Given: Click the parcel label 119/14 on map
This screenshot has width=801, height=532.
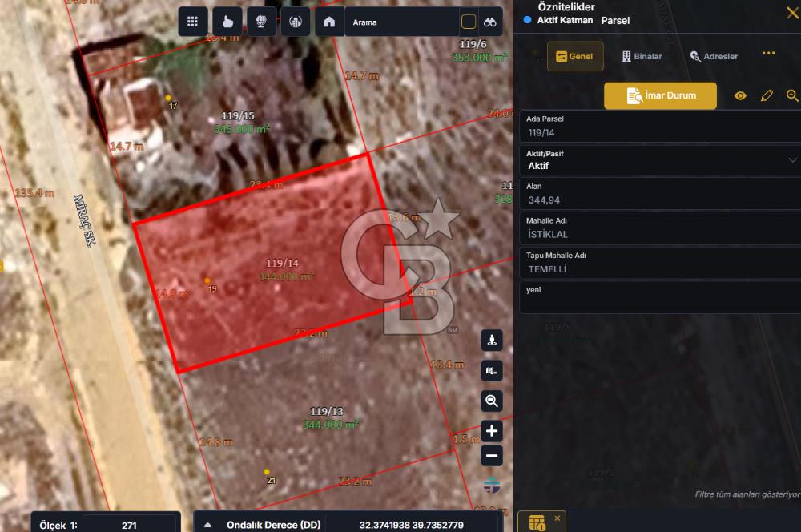Looking at the screenshot, I should [282, 263].
